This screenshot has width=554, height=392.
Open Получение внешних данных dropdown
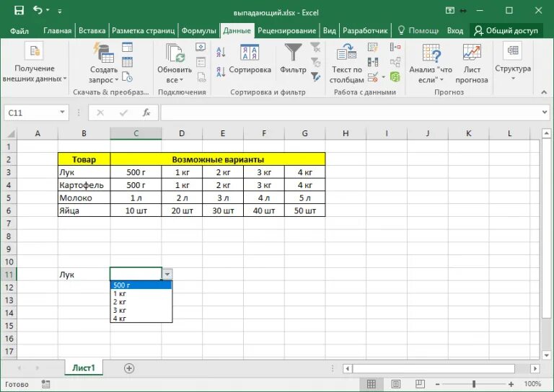coord(35,63)
